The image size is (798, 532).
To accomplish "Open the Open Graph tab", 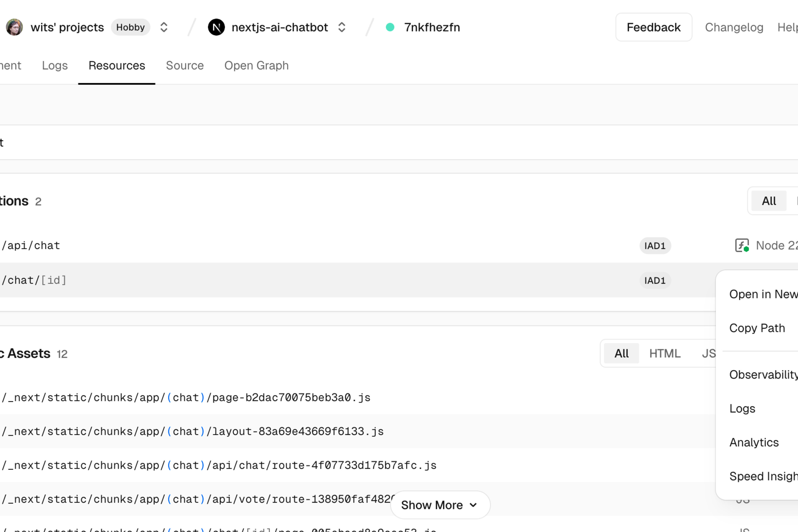I will point(256,65).
